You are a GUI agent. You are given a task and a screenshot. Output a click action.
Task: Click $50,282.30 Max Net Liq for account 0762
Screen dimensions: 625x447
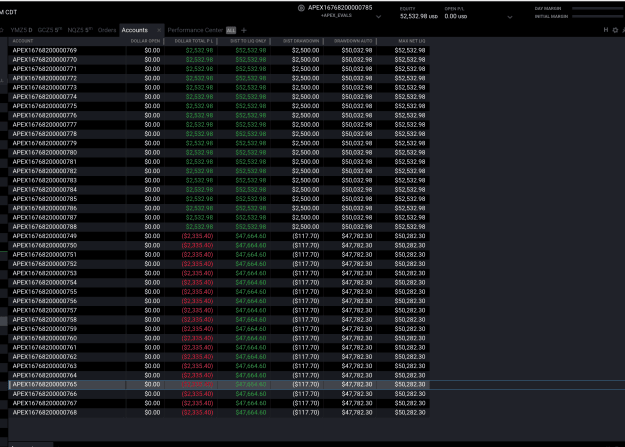point(410,357)
